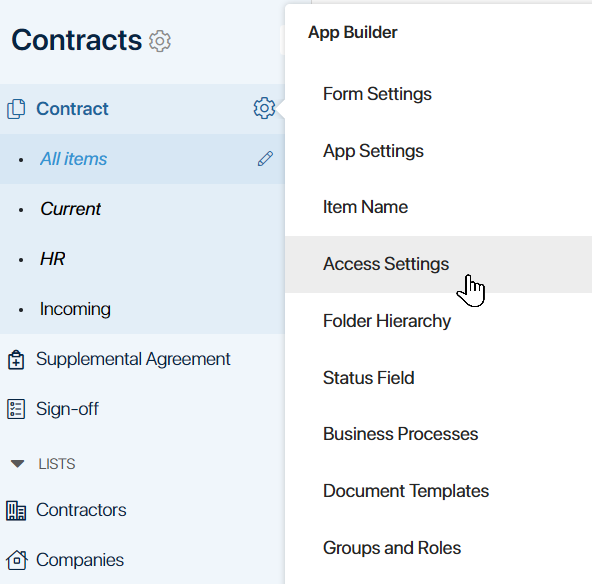Open the gear icon beside Contracts heading

click(x=160, y=41)
